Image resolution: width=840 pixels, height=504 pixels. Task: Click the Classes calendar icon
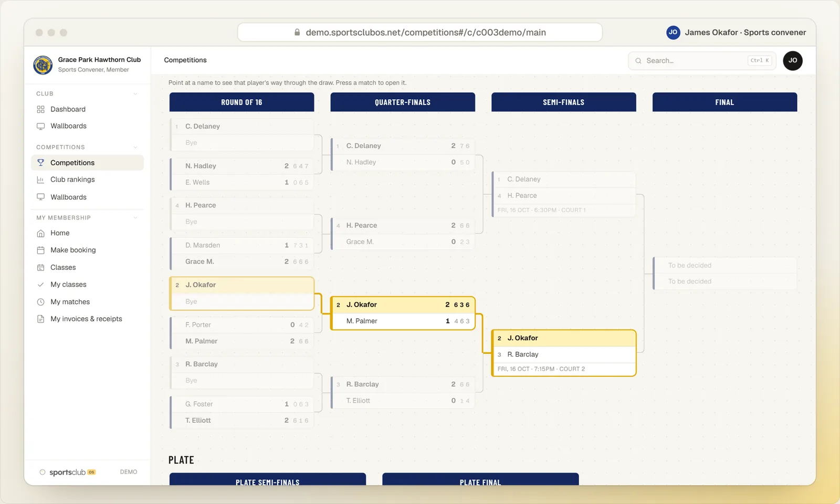point(40,267)
